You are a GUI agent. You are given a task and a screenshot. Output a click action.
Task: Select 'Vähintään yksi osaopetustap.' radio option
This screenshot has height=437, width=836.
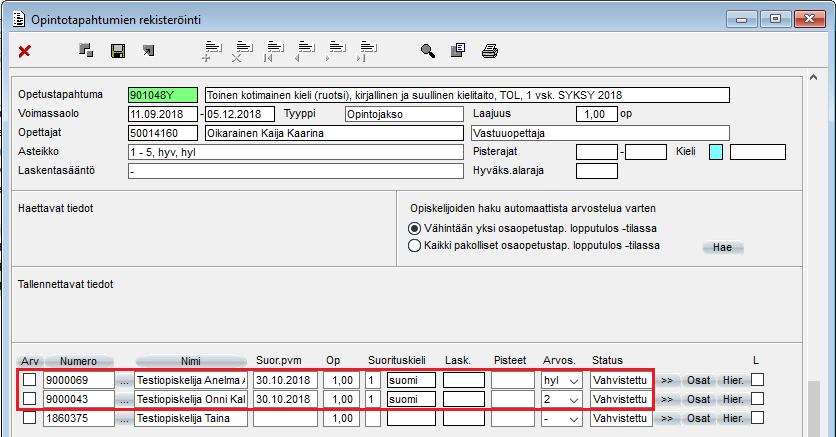pos(414,229)
